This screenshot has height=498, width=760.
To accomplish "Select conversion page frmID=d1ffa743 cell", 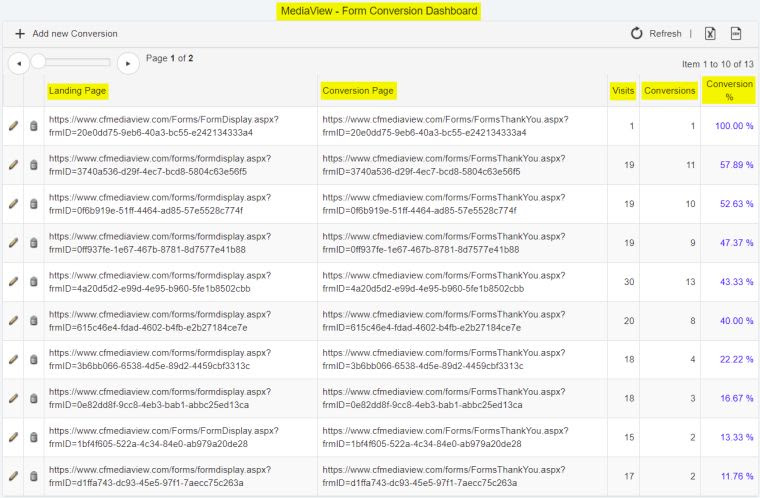I will point(462,476).
